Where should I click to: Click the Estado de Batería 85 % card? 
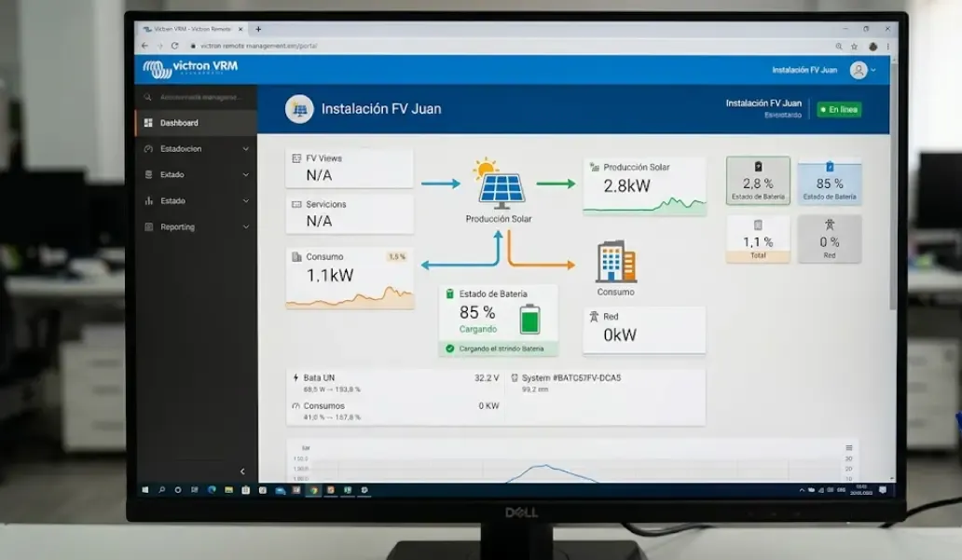(498, 320)
